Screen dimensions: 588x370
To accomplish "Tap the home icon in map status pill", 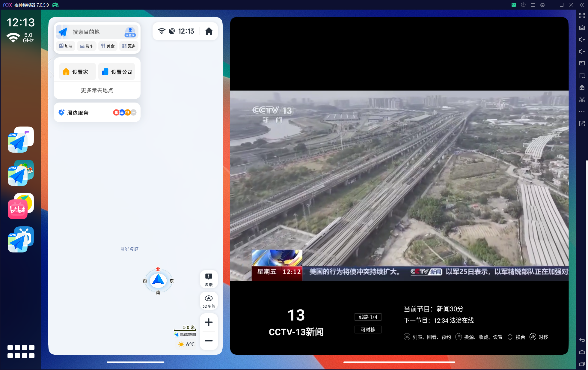I will coord(209,31).
